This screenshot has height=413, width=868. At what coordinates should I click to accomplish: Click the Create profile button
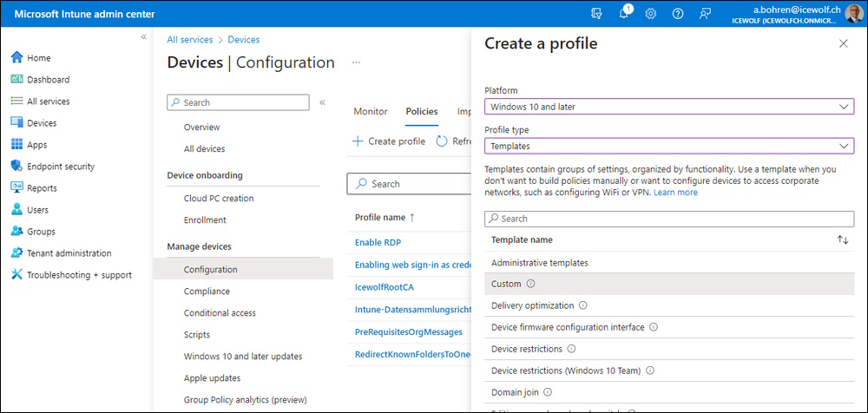(x=389, y=141)
